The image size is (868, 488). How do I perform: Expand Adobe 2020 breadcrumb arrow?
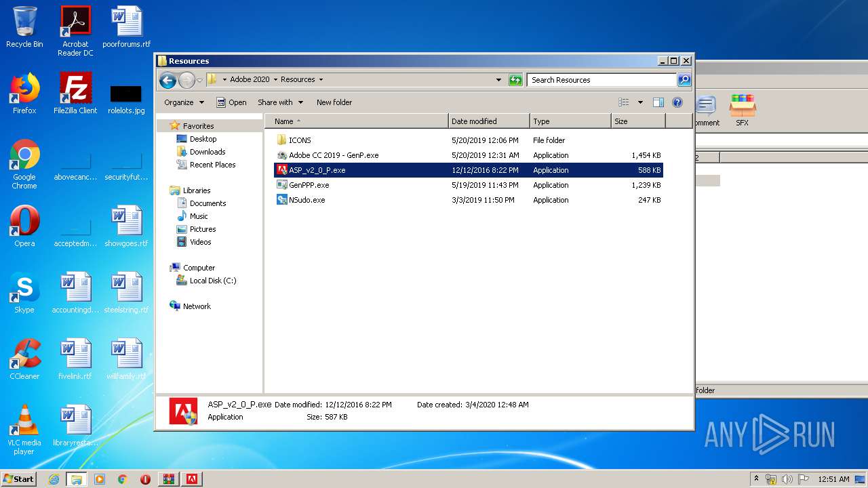coord(275,80)
